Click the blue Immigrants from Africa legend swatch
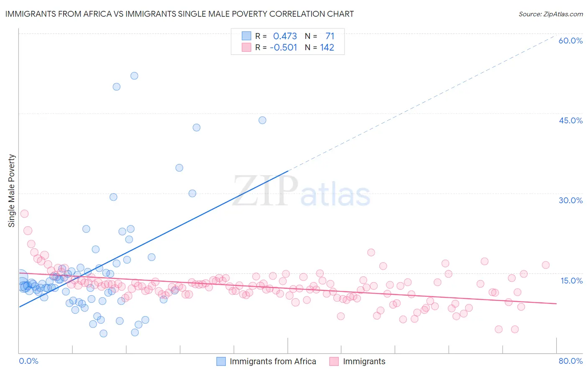Screen dimensions: 588x373 pos(221,361)
